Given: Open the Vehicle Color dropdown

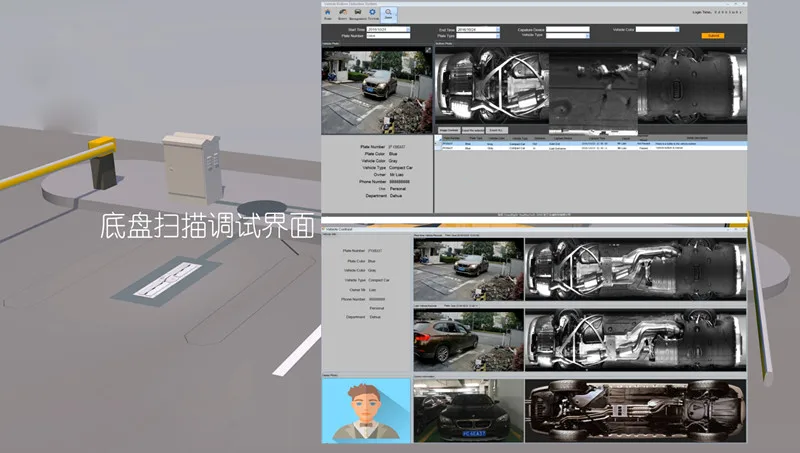Looking at the screenshot, I should 677,30.
